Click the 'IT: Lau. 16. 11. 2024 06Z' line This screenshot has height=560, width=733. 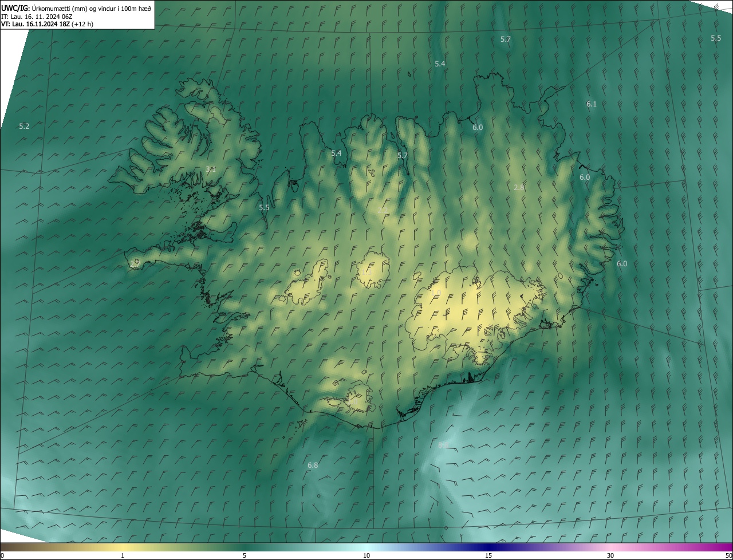click(x=37, y=16)
